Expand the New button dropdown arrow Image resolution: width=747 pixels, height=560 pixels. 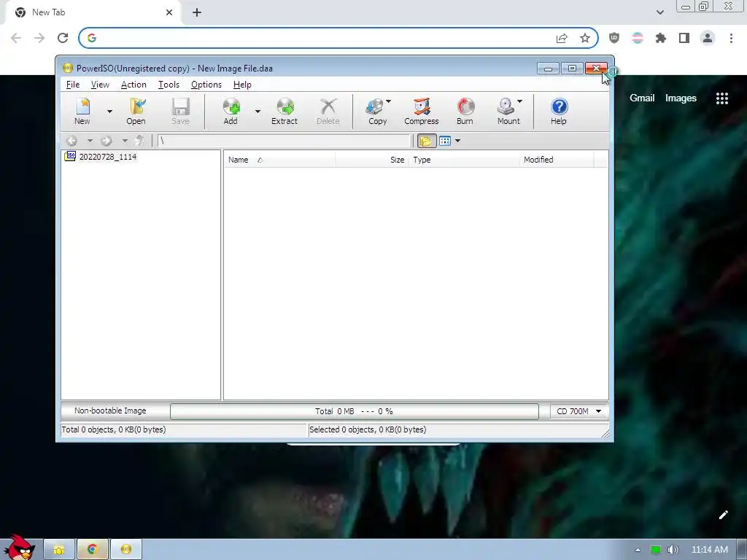click(x=109, y=112)
